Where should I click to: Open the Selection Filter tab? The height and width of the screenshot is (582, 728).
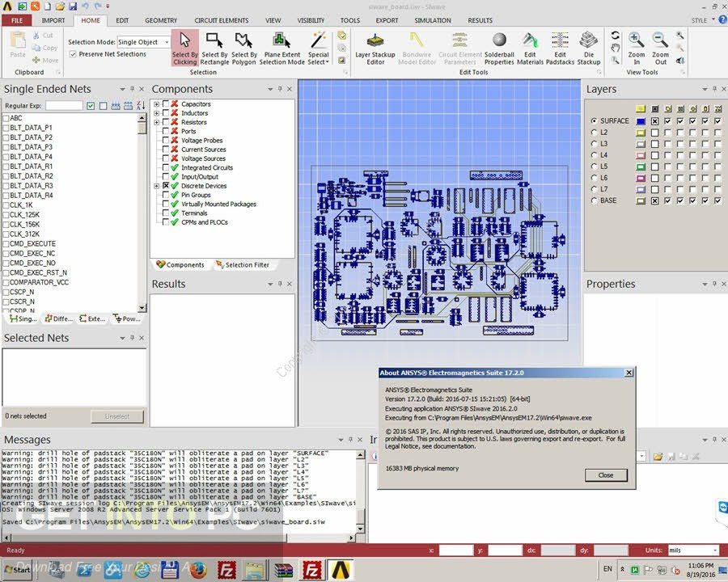[243, 265]
